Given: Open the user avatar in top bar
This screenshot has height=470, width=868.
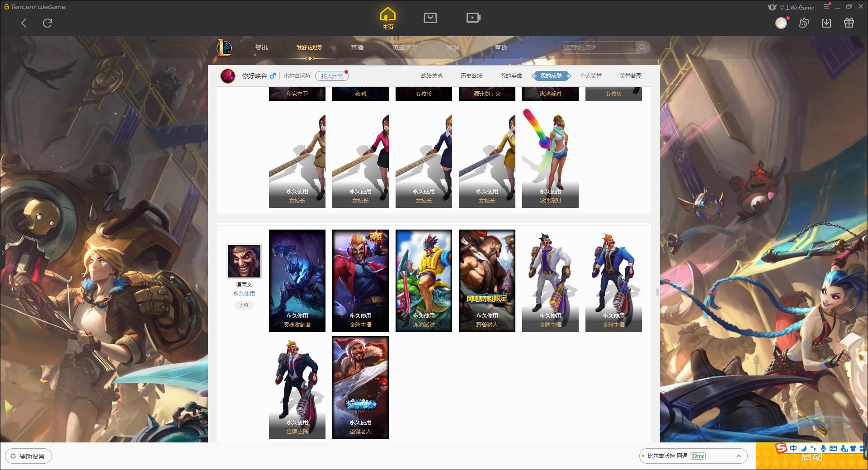Looking at the screenshot, I should click(781, 23).
